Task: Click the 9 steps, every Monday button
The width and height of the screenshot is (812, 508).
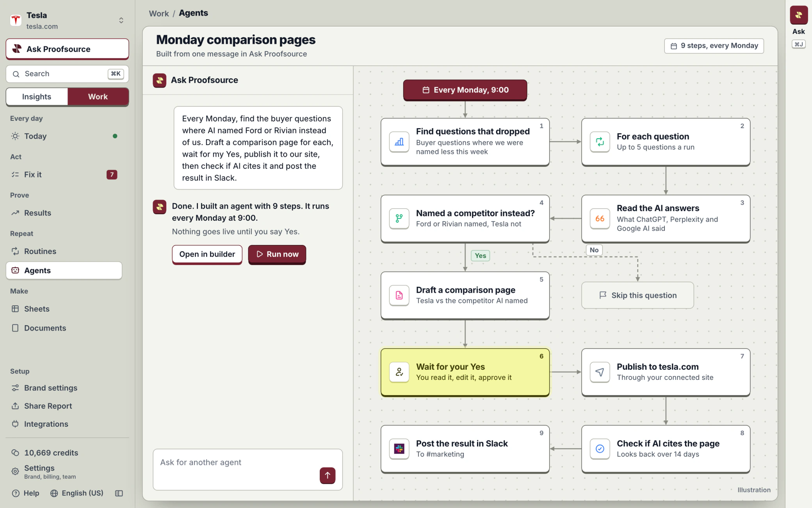Action: point(714,46)
